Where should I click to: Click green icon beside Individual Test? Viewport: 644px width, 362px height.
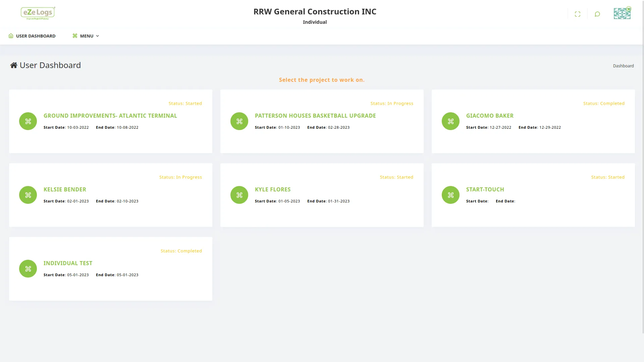28,268
